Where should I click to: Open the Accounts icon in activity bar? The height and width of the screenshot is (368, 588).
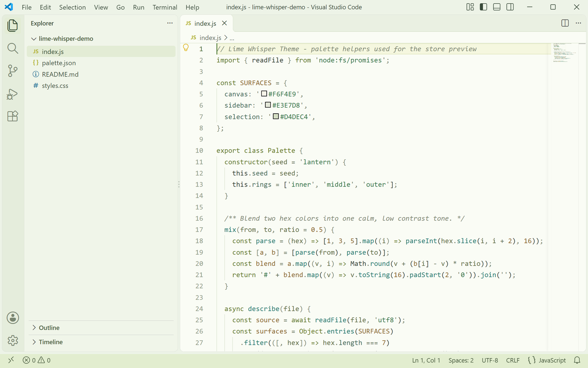(x=13, y=318)
